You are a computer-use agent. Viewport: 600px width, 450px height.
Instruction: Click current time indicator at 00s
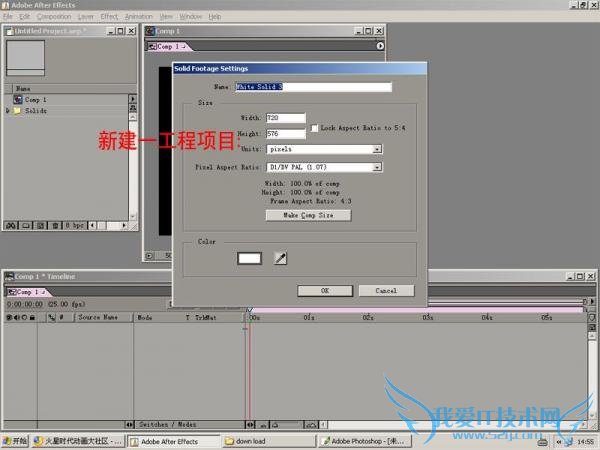point(249,309)
